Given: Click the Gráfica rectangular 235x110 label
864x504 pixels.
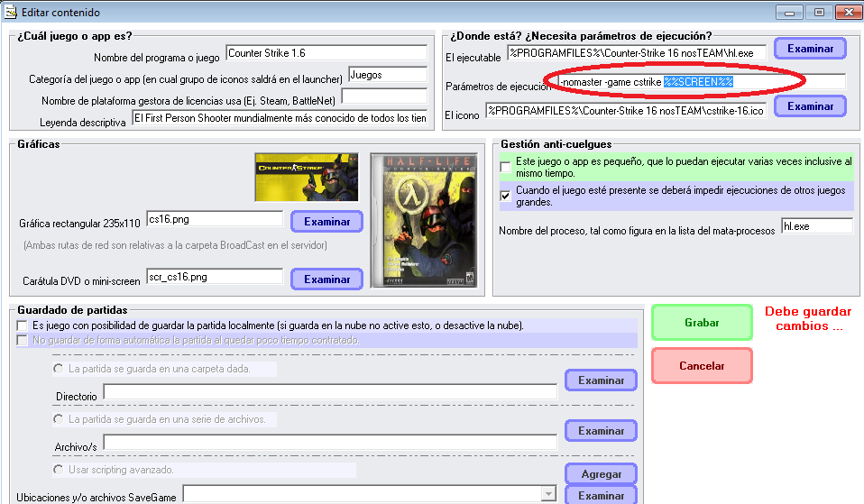Looking at the screenshot, I should pos(80,223).
